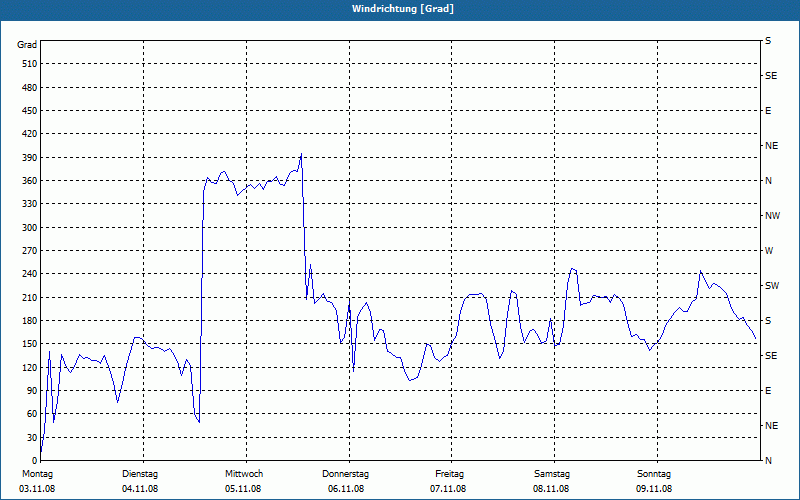Click the date 05.11.08
800x500 pixels.
(x=243, y=489)
